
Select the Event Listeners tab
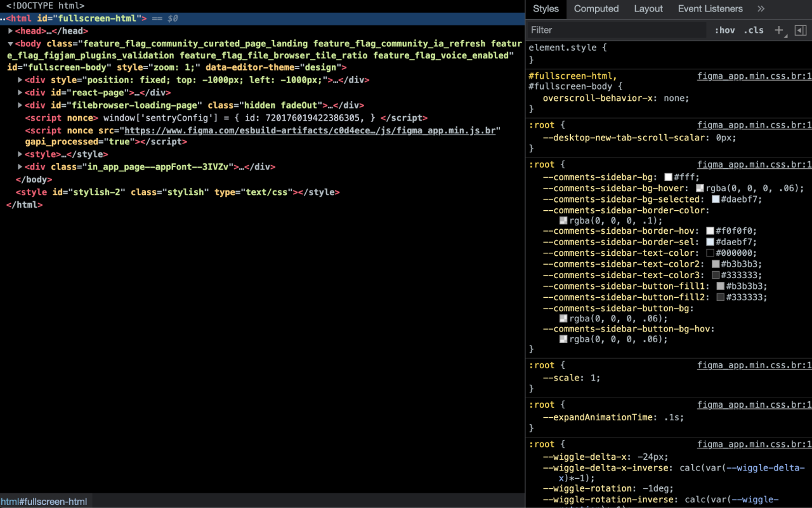tap(710, 9)
